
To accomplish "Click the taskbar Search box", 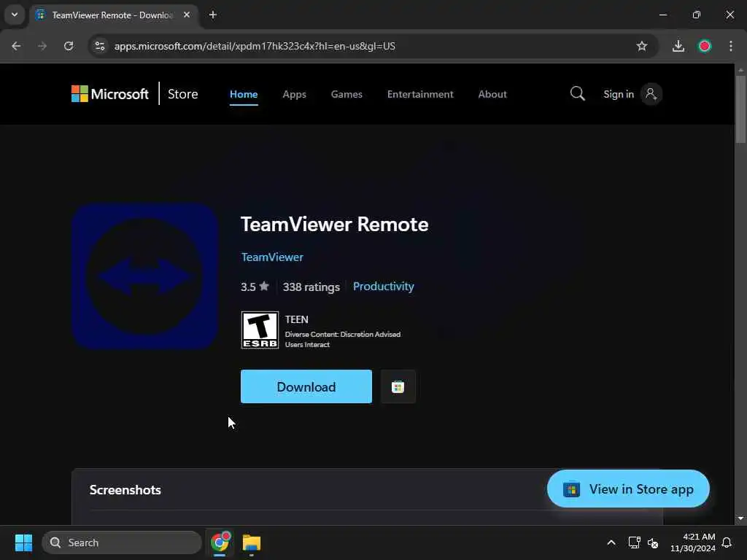I will (x=122, y=542).
